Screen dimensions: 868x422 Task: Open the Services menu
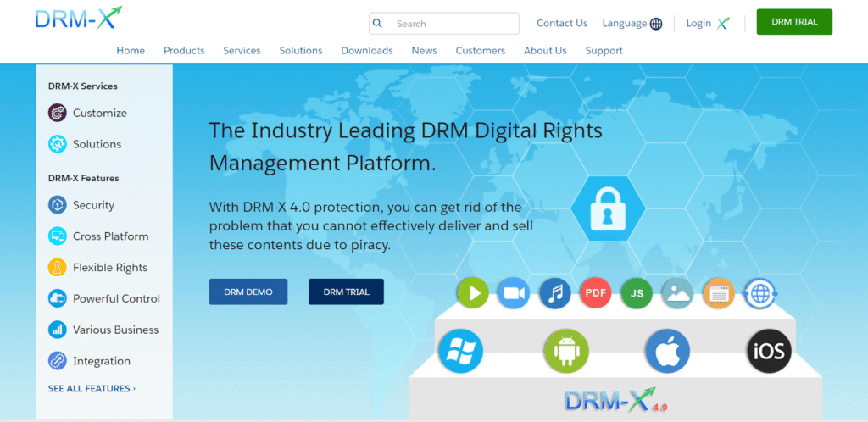pos(242,50)
